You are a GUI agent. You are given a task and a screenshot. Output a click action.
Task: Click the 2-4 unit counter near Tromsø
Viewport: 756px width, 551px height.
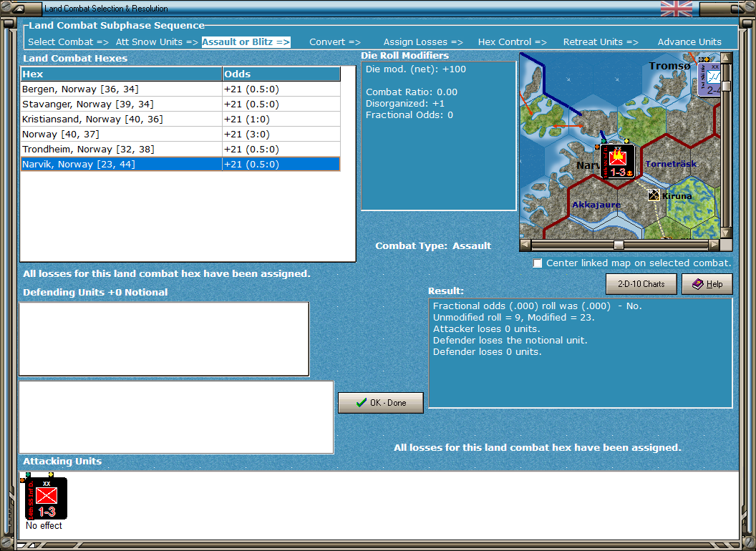click(x=709, y=79)
